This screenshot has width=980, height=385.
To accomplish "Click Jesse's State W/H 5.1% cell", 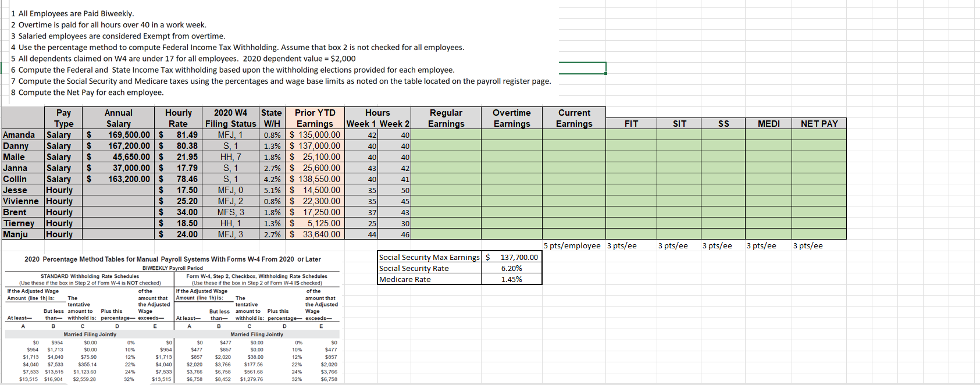I will pos(272,190).
